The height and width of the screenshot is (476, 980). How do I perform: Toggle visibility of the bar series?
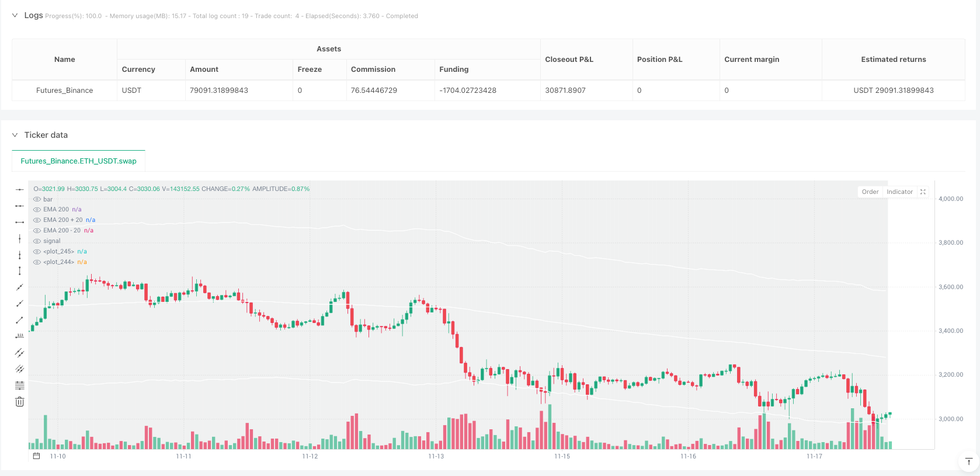37,199
